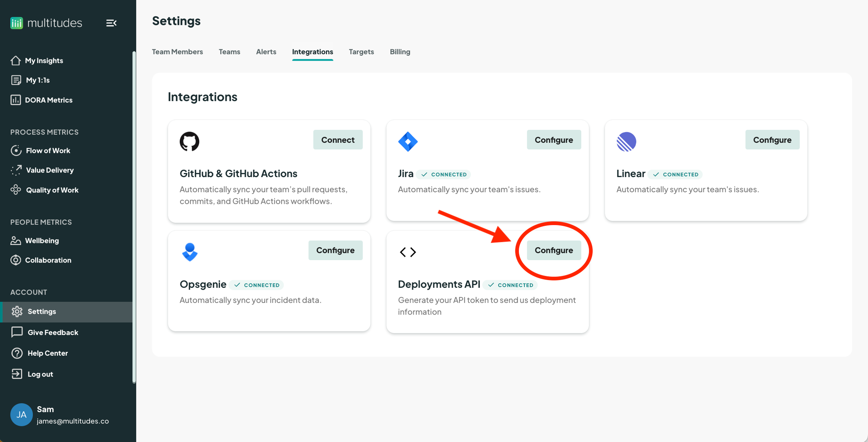Click the Deployments API code brackets icon
This screenshot has height=442, width=868.
click(408, 252)
